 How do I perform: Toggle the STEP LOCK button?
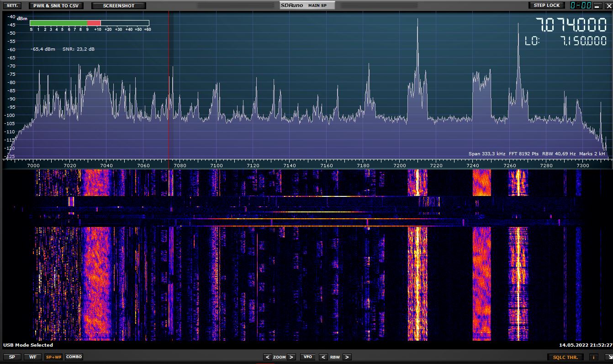tap(547, 5)
